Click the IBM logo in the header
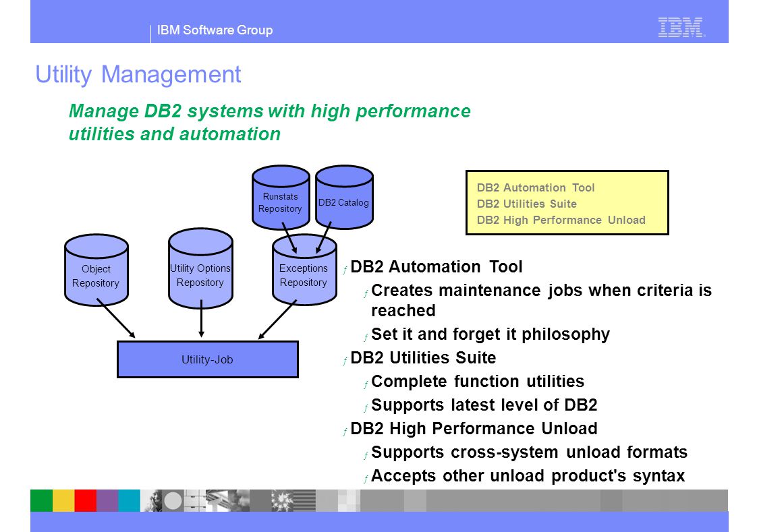The width and height of the screenshot is (757, 532). (x=681, y=28)
